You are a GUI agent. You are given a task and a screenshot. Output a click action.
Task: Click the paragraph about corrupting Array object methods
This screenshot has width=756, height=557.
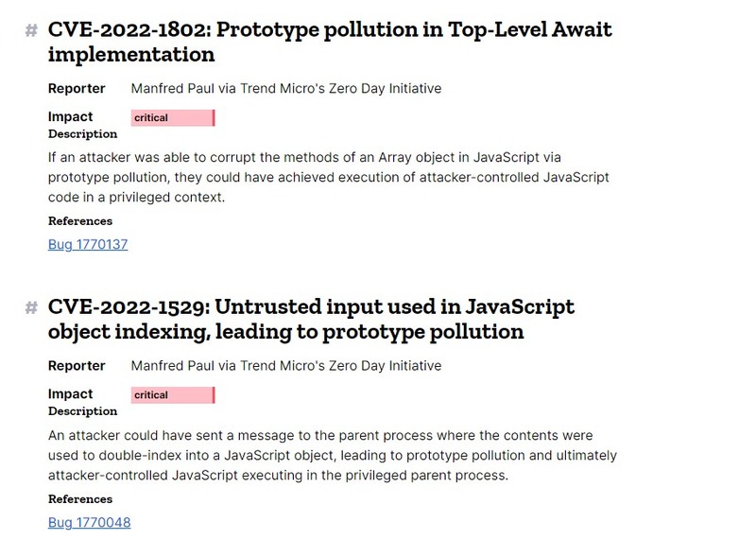[328, 177]
